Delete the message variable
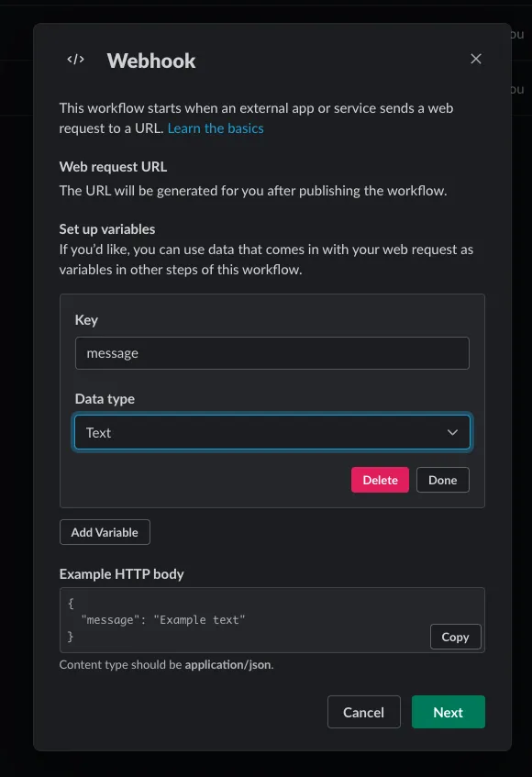This screenshot has height=777, width=532. [380, 480]
